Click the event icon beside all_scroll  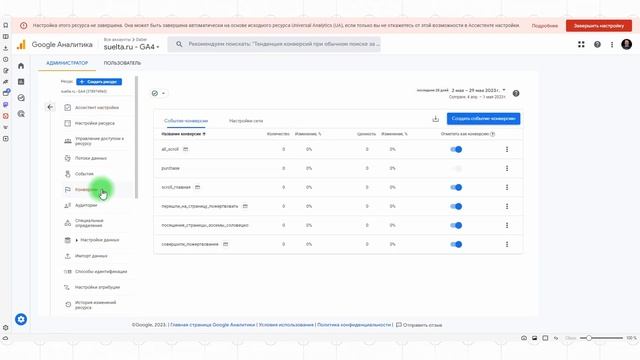tap(186, 149)
